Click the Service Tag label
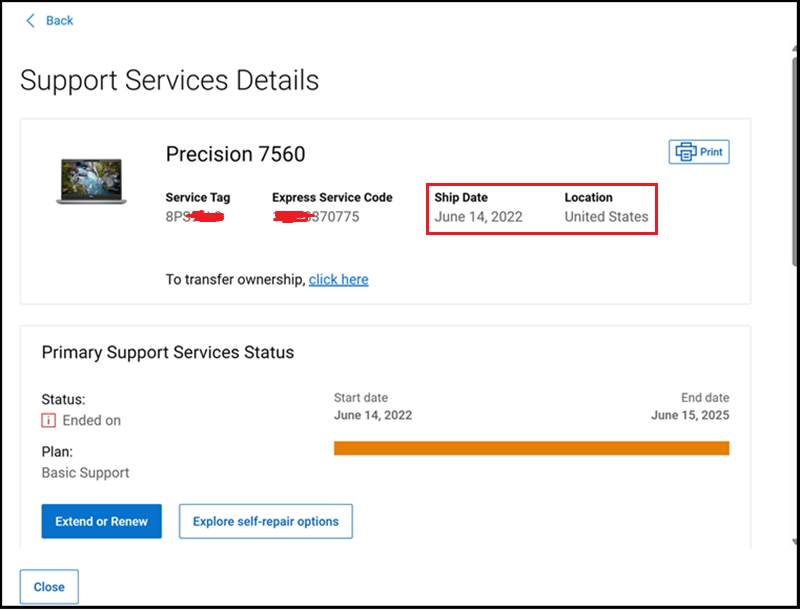This screenshot has height=610, width=800. 198,197
